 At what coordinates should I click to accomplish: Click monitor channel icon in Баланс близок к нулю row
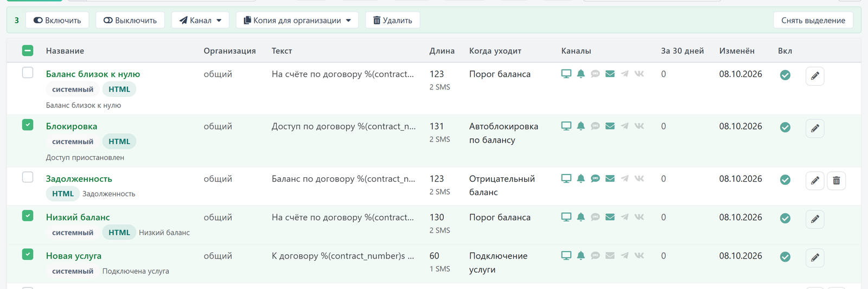(x=566, y=74)
